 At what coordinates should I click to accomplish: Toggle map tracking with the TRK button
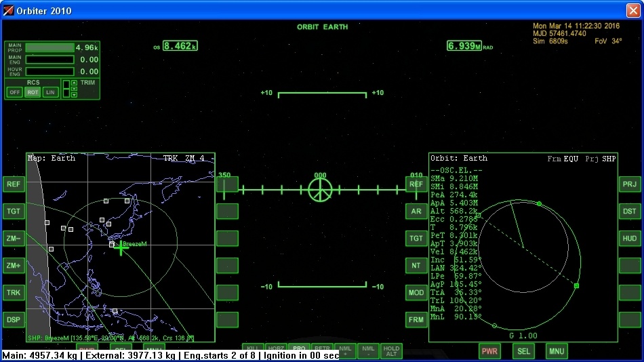(x=13, y=293)
